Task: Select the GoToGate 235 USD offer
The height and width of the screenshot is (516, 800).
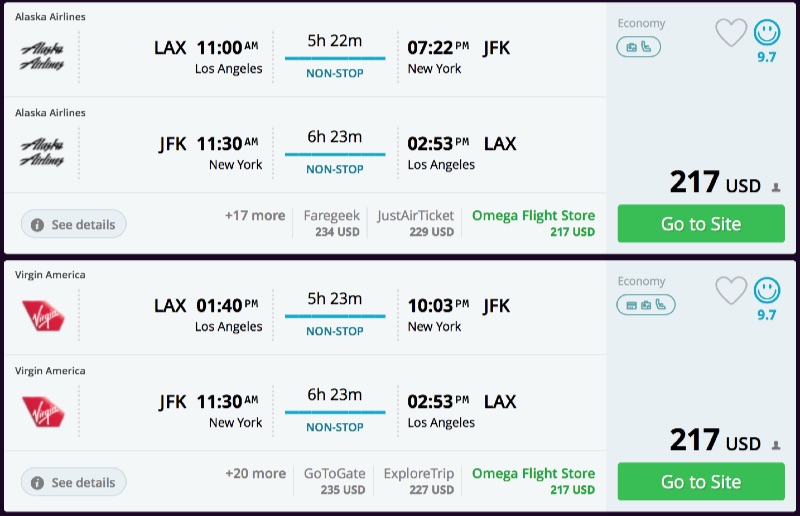Action: (335, 481)
